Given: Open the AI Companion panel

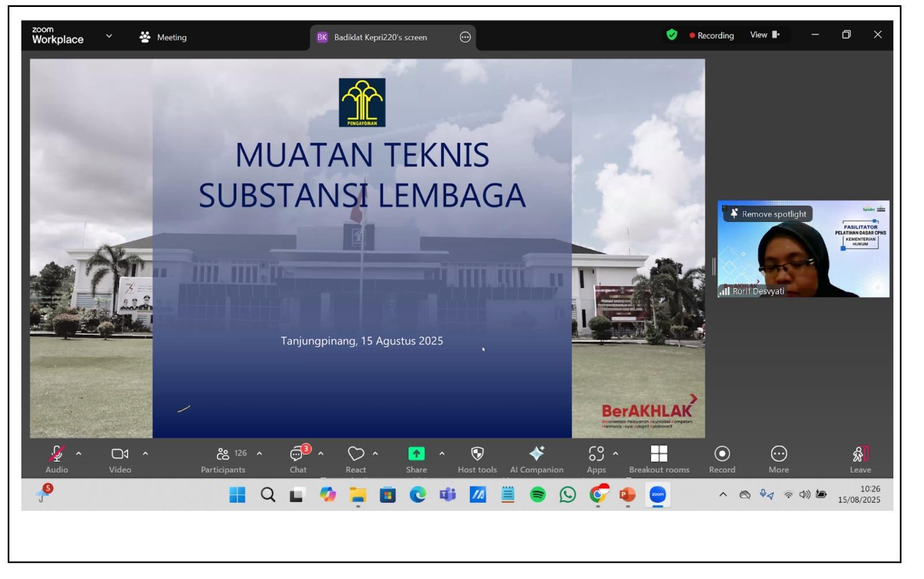Looking at the screenshot, I should click(x=536, y=454).
